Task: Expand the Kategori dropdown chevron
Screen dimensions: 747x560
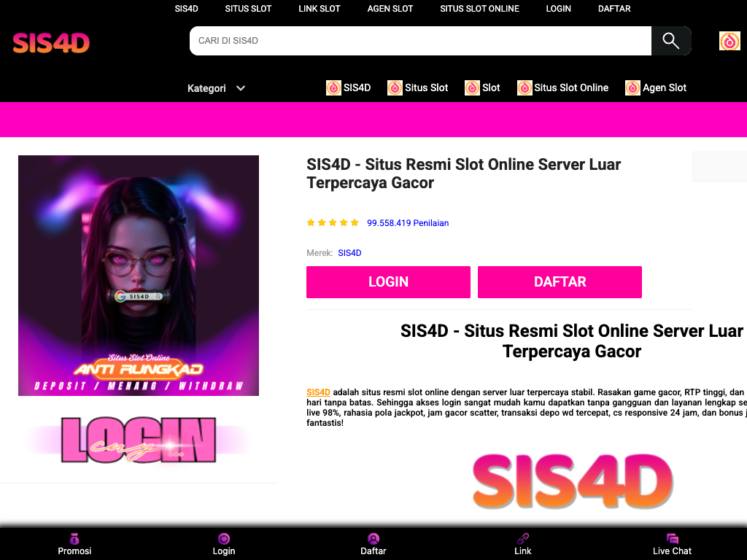Action: point(241,88)
